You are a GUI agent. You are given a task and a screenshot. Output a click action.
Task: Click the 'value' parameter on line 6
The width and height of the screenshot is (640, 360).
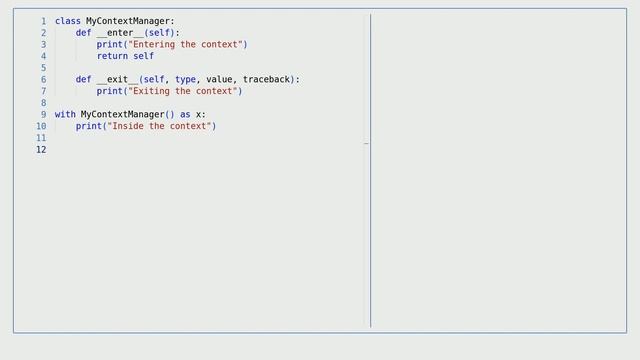219,80
